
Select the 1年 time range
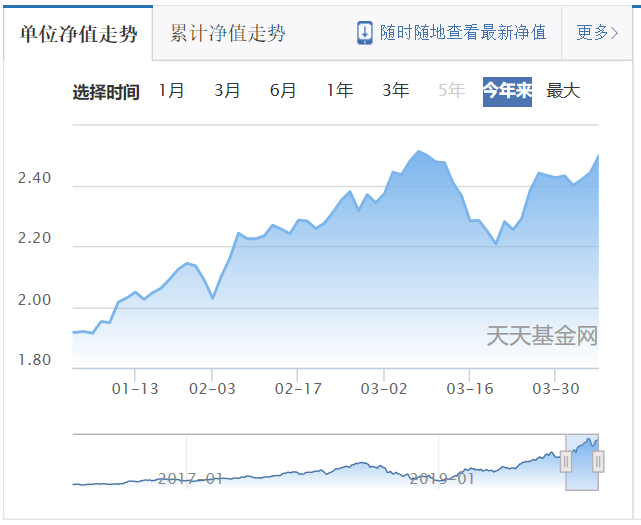[x=339, y=90]
